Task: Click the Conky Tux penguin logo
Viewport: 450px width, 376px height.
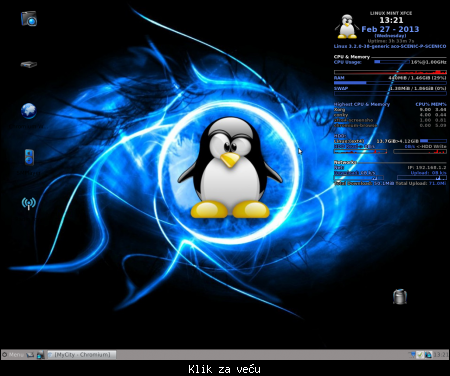Action: (347, 27)
